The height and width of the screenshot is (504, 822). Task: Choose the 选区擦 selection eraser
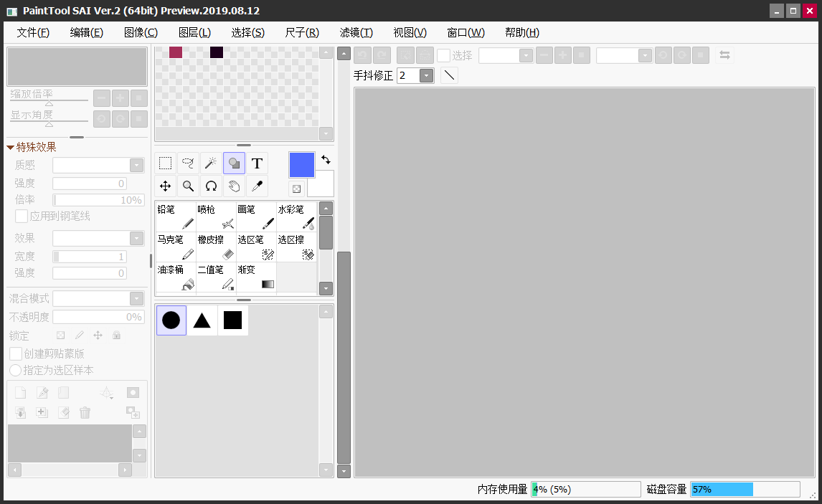pyautogui.click(x=297, y=247)
